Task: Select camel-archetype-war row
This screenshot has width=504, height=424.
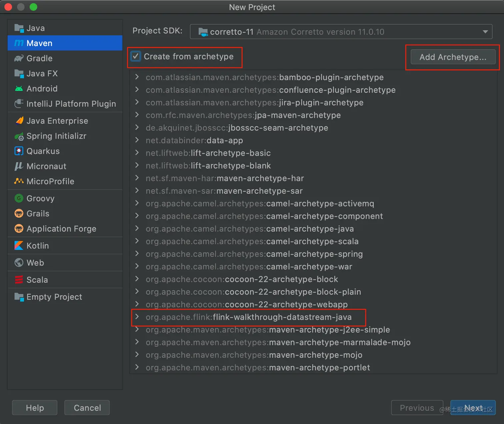Action: (313, 267)
